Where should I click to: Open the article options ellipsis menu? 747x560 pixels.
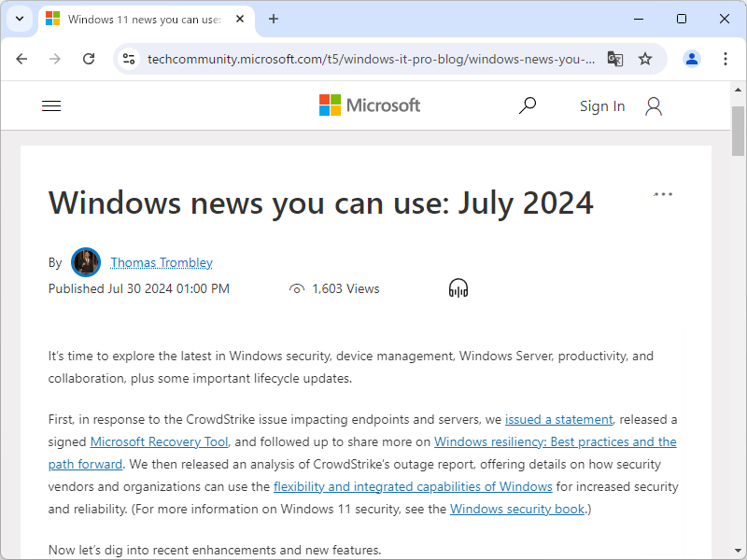pyautogui.click(x=663, y=193)
